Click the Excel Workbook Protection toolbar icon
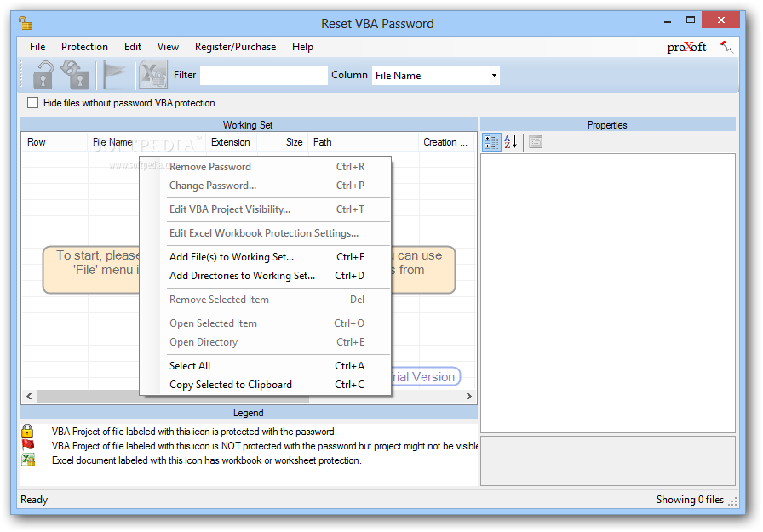 pos(153,74)
